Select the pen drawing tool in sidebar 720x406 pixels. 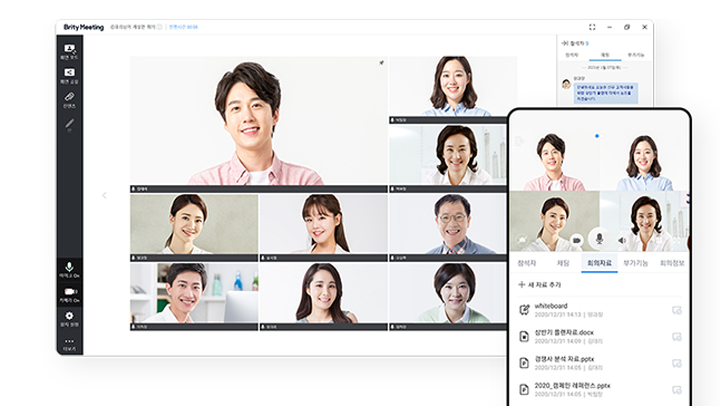[x=70, y=125]
